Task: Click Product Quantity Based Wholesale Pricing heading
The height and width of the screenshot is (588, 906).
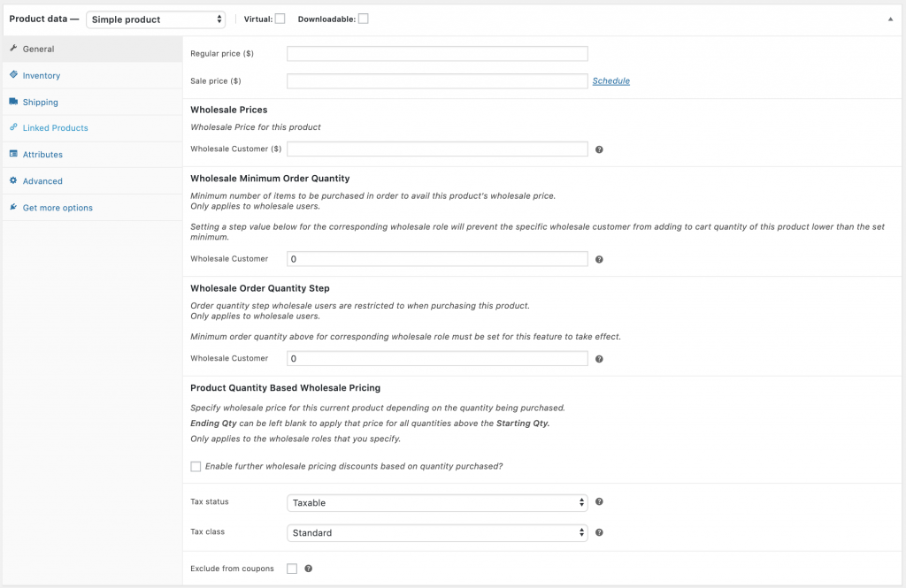Action: pos(286,388)
